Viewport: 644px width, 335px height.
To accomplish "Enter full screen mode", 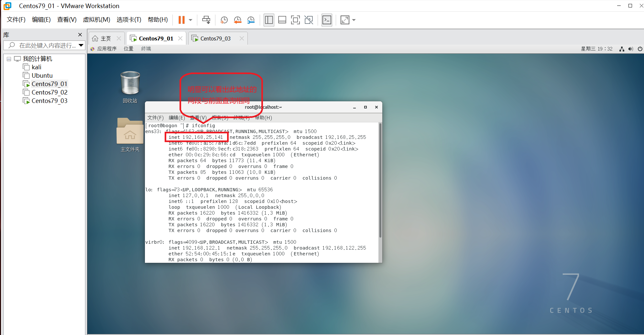I will pyautogui.click(x=295, y=20).
